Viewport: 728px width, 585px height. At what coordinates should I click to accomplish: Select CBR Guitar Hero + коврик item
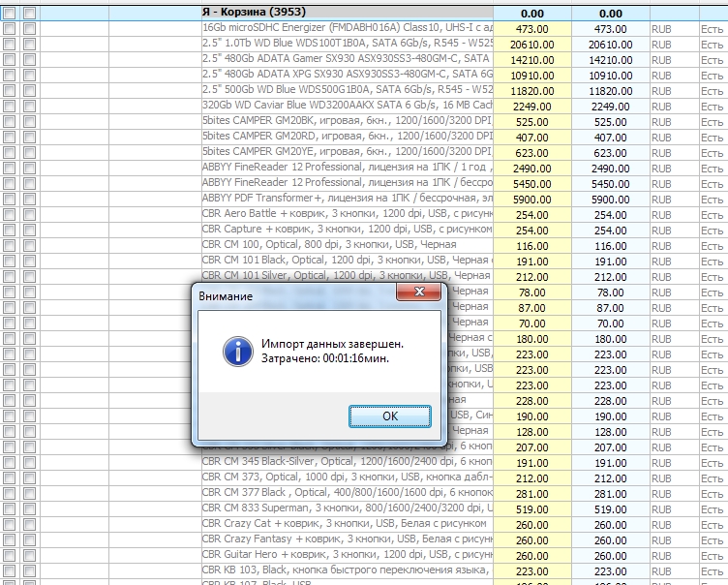(x=348, y=554)
